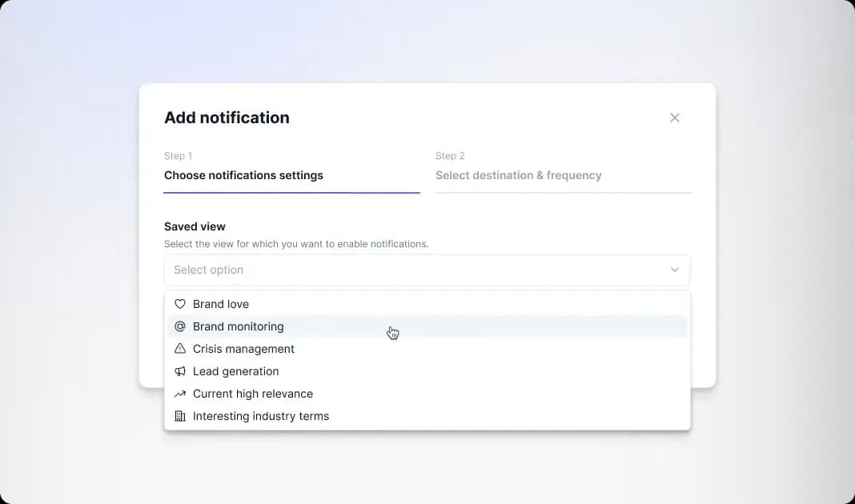
Task: Choose Interesting industry terms from the dropdown
Action: (260, 416)
